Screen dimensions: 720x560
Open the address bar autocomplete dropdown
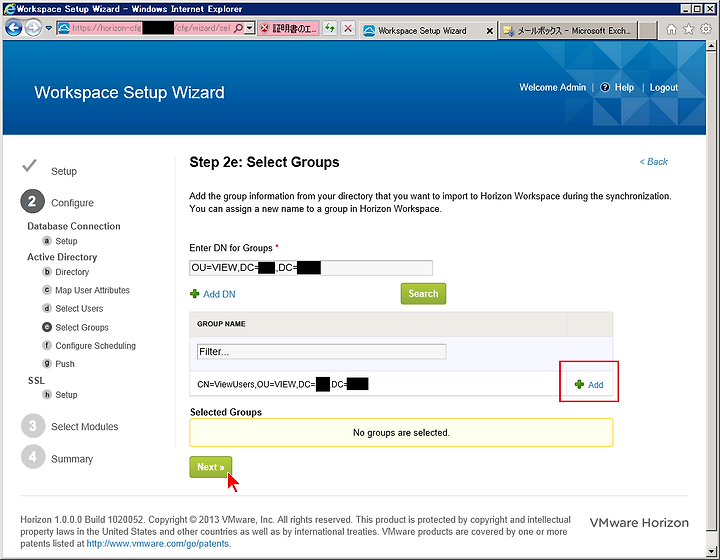pos(250,28)
